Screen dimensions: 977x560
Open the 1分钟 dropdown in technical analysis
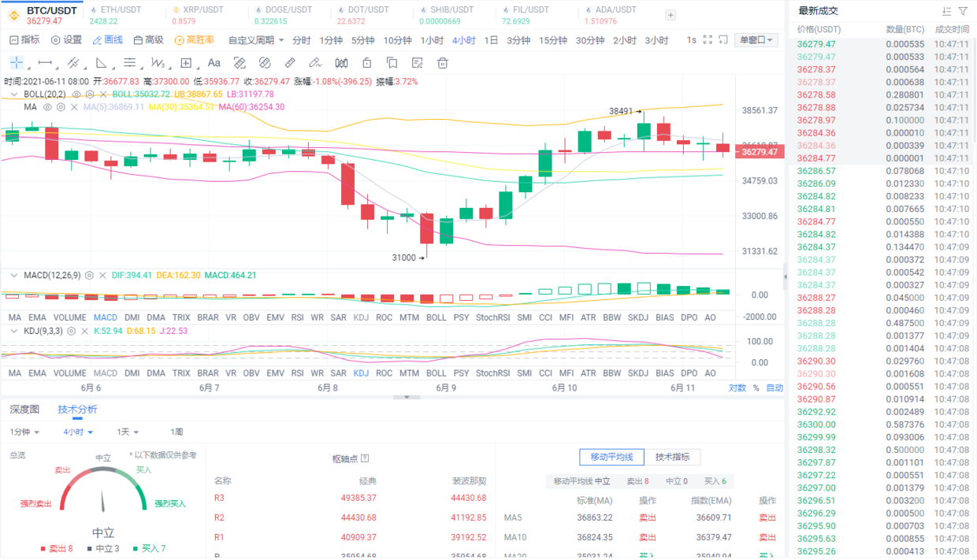tap(24, 432)
